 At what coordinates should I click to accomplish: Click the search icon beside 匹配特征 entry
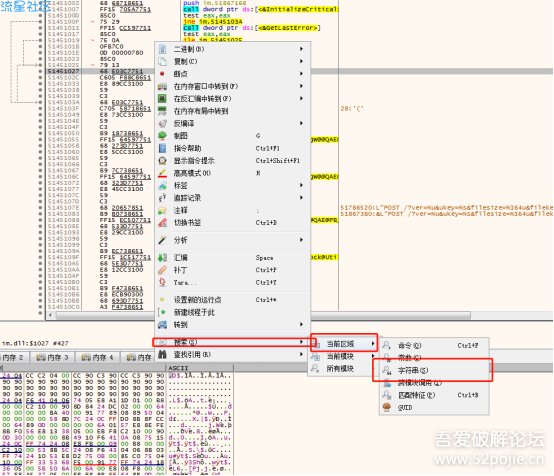387,395
